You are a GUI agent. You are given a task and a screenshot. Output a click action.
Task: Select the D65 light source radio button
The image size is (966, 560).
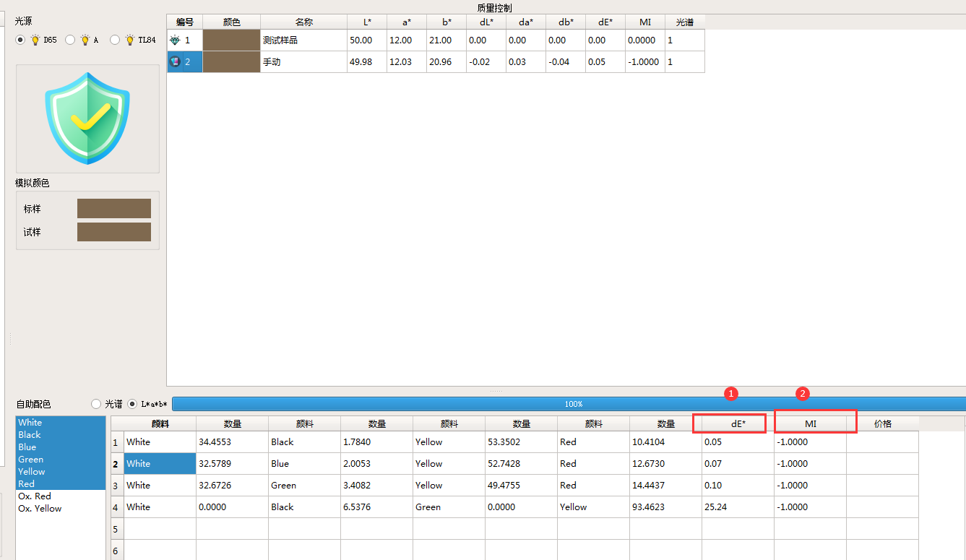click(20, 40)
